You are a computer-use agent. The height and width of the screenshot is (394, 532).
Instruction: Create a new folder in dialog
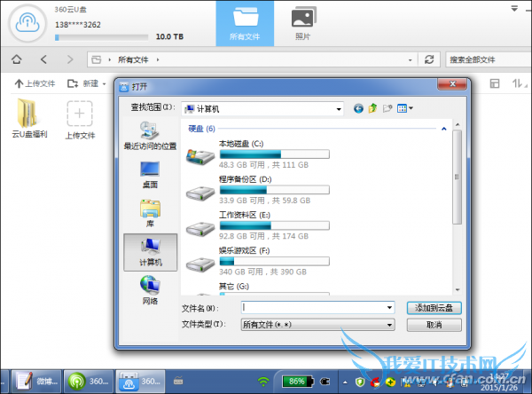tap(387, 108)
